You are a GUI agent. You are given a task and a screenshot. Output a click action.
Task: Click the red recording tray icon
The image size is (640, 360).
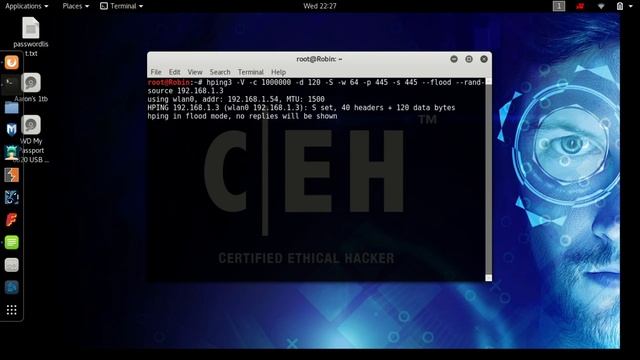580,6
